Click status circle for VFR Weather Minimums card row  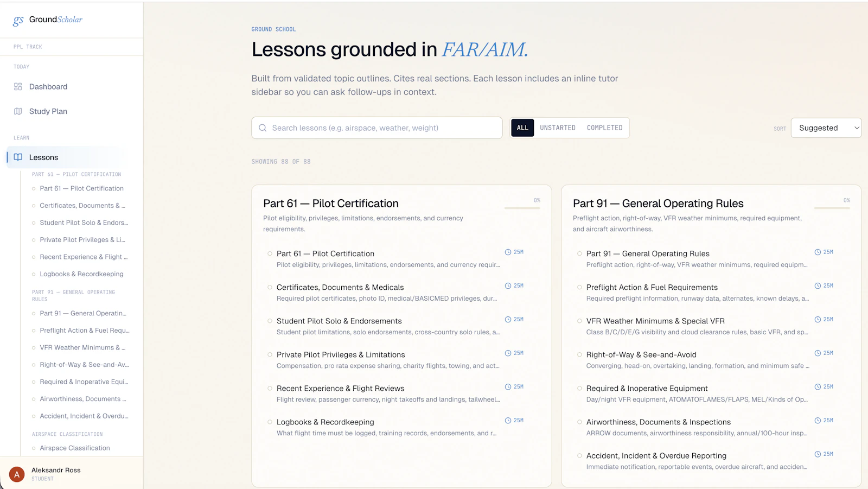point(579,321)
